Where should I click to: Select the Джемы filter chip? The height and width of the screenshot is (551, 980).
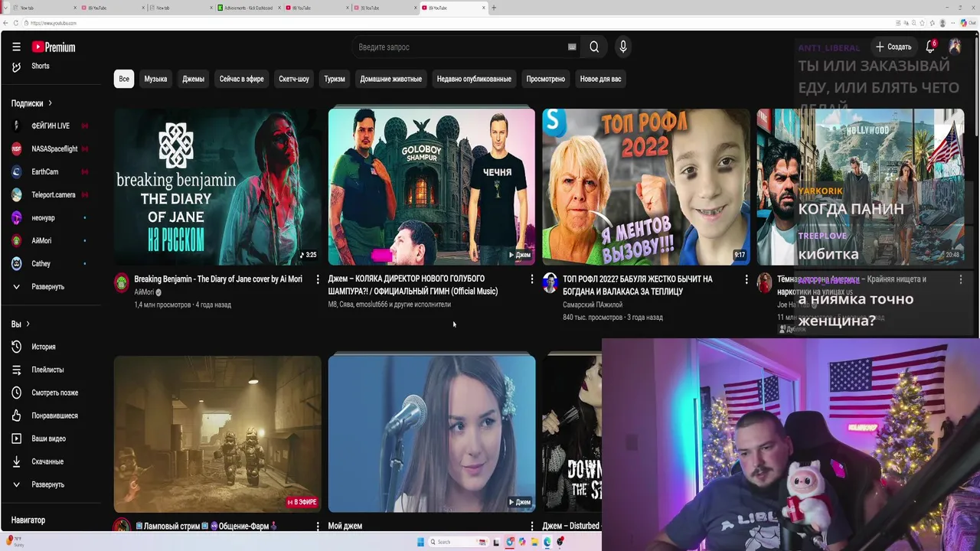point(193,79)
